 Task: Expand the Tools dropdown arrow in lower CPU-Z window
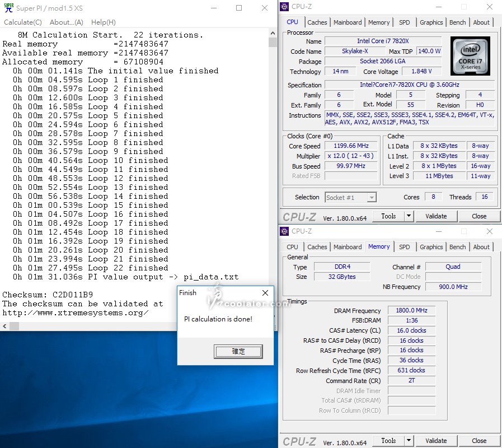[x=409, y=441]
